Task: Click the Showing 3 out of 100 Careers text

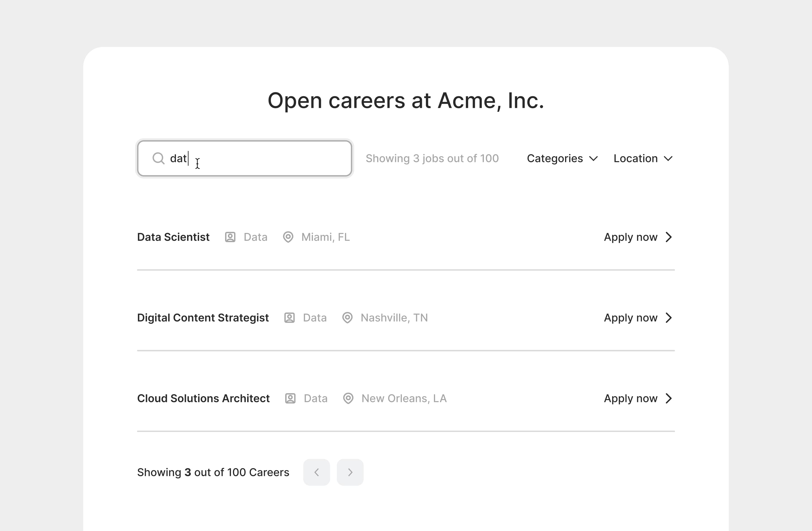Action: point(213,472)
